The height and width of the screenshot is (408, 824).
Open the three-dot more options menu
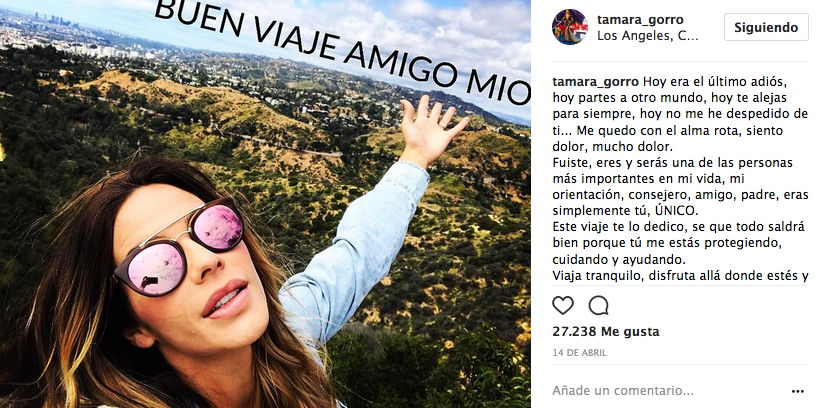[798, 391]
